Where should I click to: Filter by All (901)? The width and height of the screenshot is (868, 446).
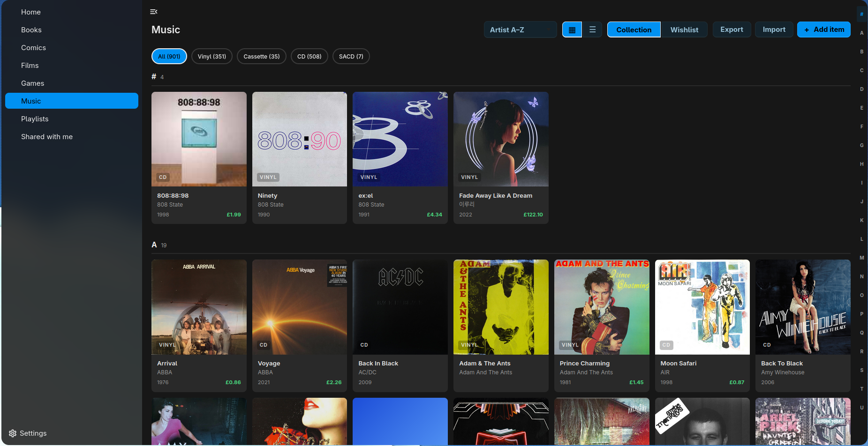click(169, 56)
